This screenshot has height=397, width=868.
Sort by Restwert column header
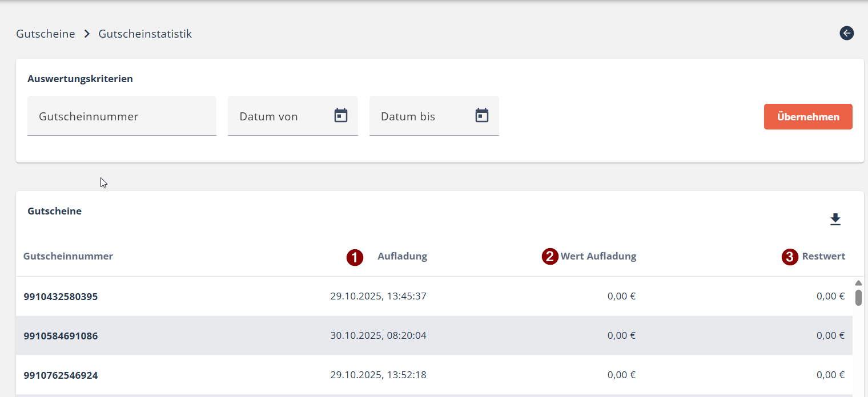tap(823, 256)
